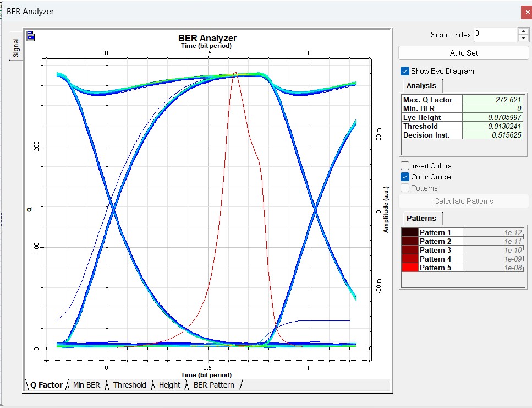Click the Max. Q Factor row label

coord(432,100)
